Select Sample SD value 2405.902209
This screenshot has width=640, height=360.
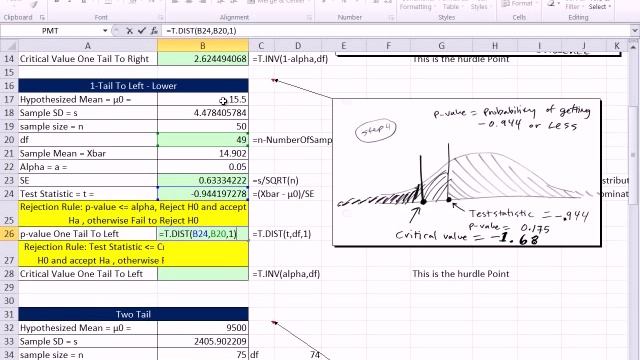pos(203,341)
